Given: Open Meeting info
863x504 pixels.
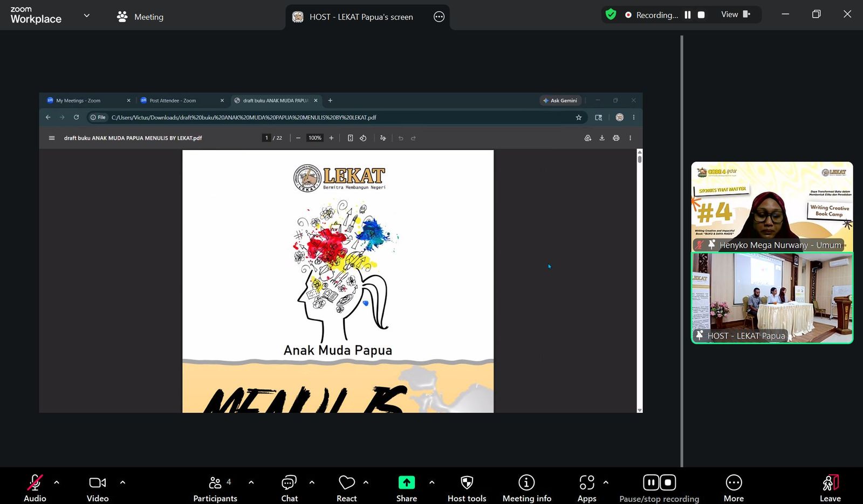Looking at the screenshot, I should coord(526,488).
